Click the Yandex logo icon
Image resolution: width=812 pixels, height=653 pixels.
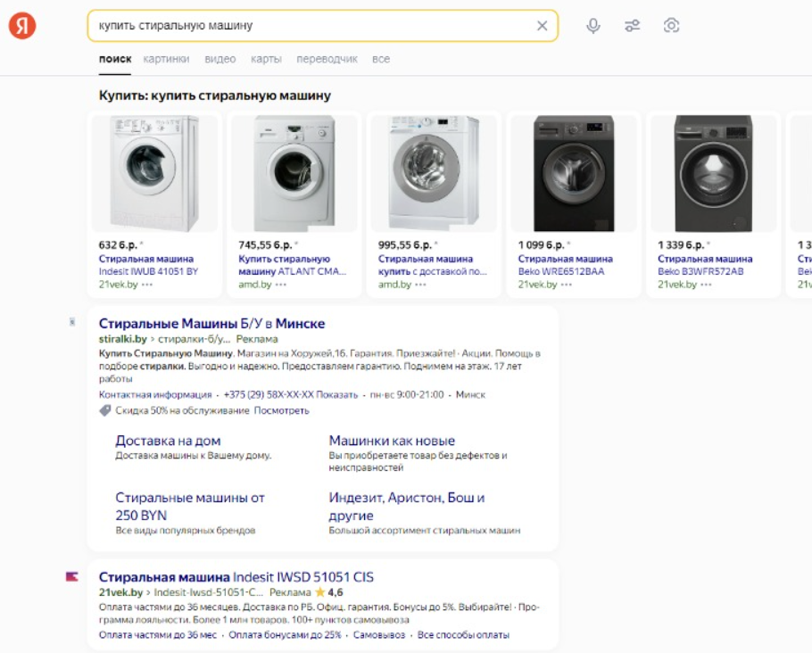22,26
